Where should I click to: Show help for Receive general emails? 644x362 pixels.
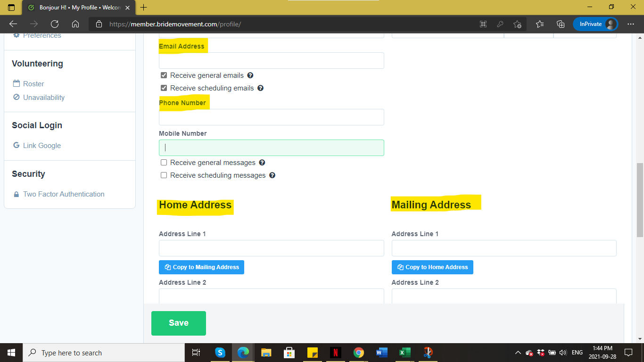pyautogui.click(x=250, y=75)
